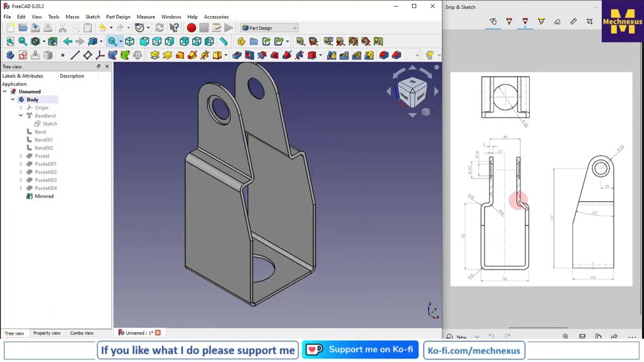Click the Execute macro play icon
This screenshot has height=362, width=644.
click(229, 28)
